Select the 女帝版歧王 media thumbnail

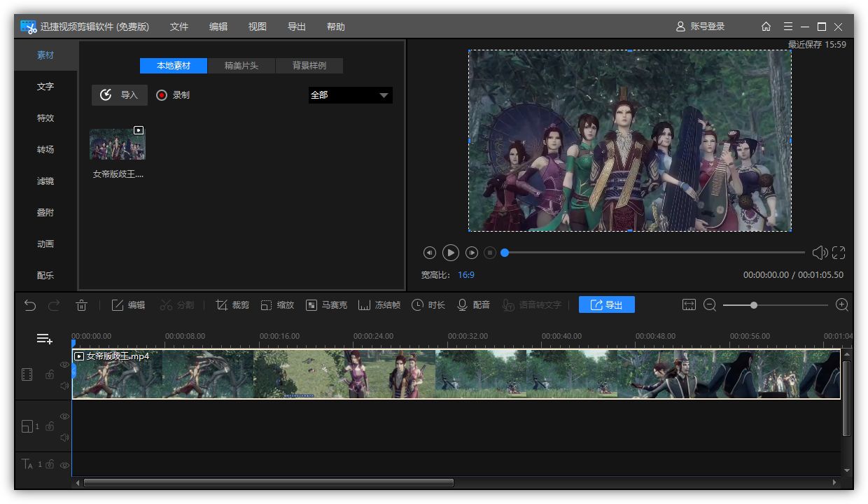118,144
